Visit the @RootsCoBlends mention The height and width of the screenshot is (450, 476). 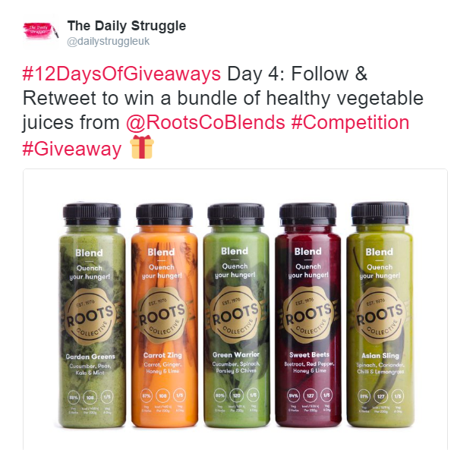(x=206, y=123)
